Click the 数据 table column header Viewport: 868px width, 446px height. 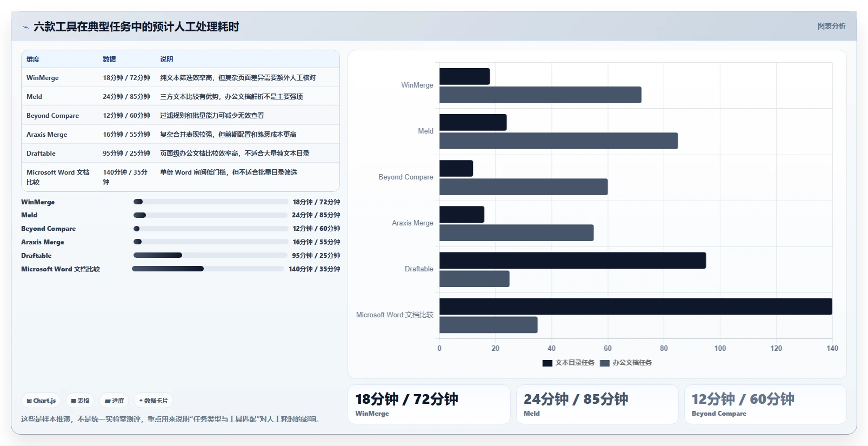pyautogui.click(x=109, y=59)
